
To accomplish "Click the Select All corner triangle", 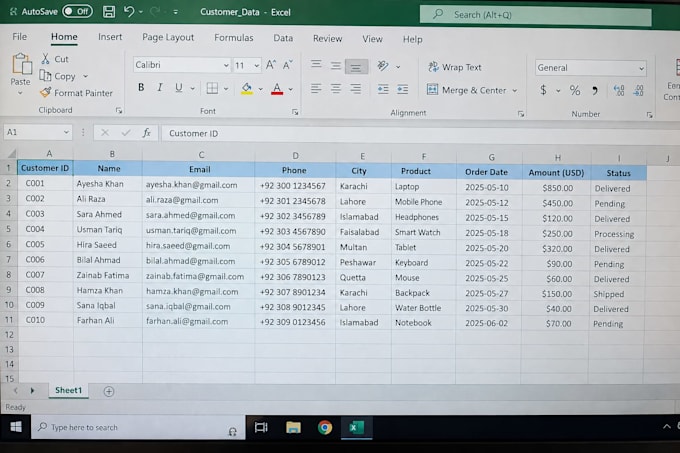I will [11, 153].
